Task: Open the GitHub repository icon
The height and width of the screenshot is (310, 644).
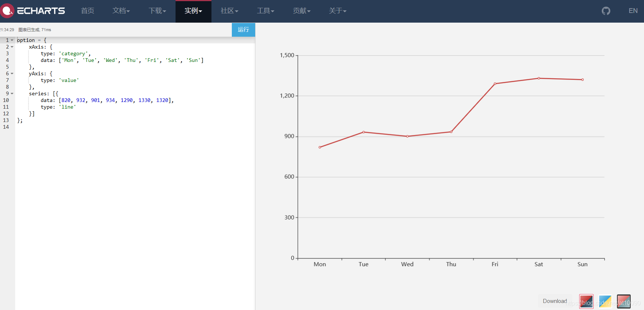Action: [x=606, y=11]
